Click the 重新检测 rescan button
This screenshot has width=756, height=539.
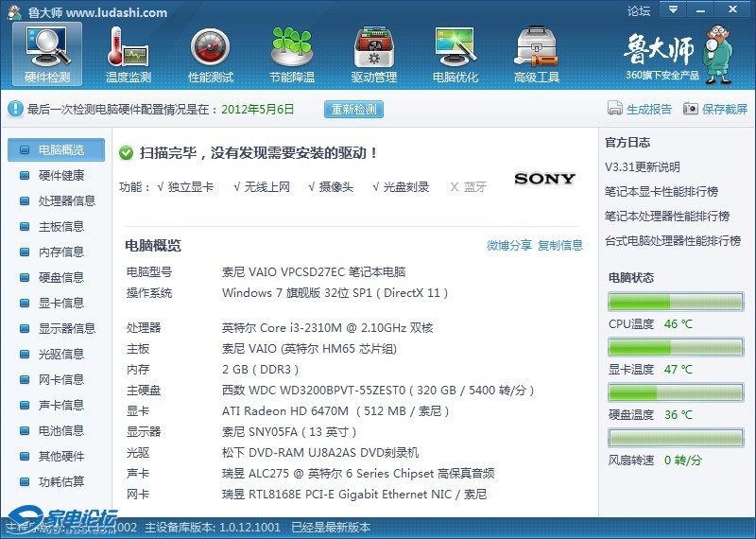[353, 109]
